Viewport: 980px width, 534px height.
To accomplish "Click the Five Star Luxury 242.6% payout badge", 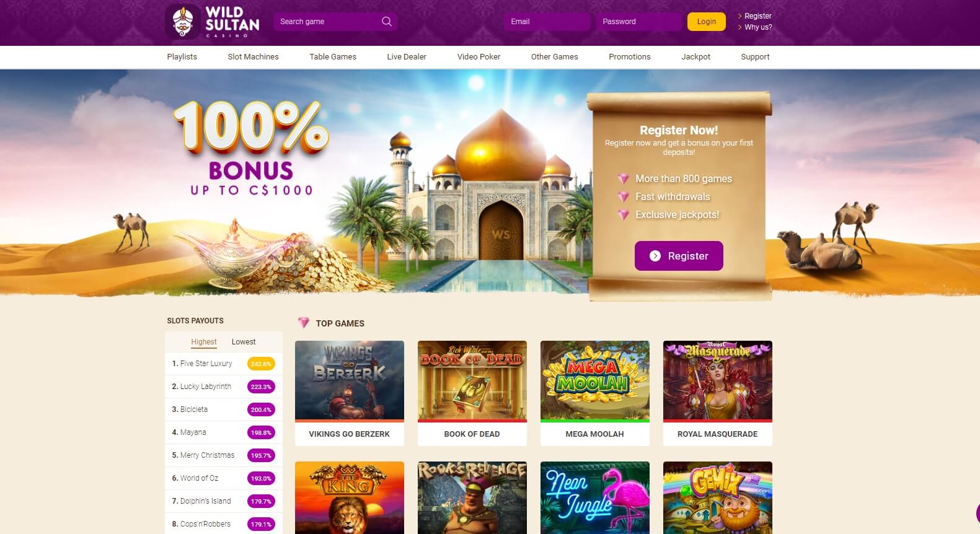I will pos(261,364).
